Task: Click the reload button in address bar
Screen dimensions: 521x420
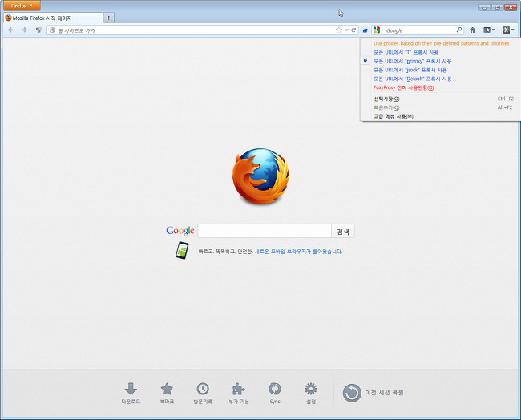Action: 353,30
